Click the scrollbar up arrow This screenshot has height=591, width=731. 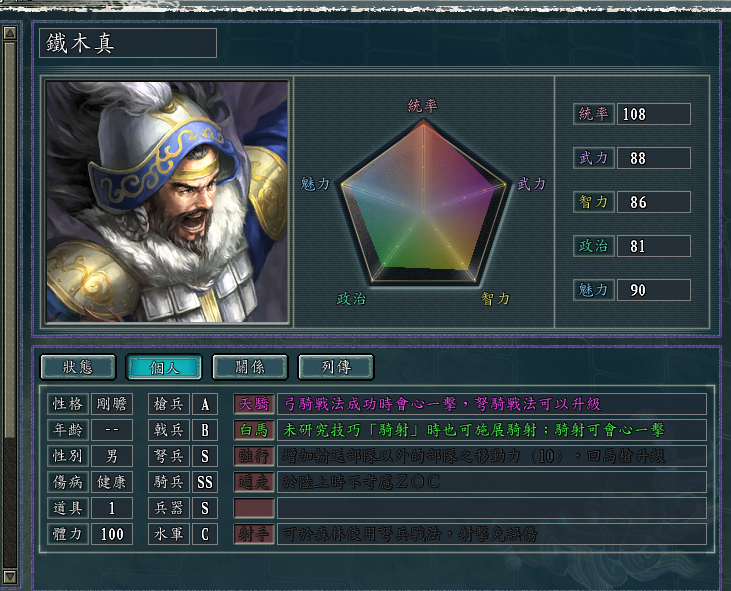pyautogui.click(x=10, y=33)
